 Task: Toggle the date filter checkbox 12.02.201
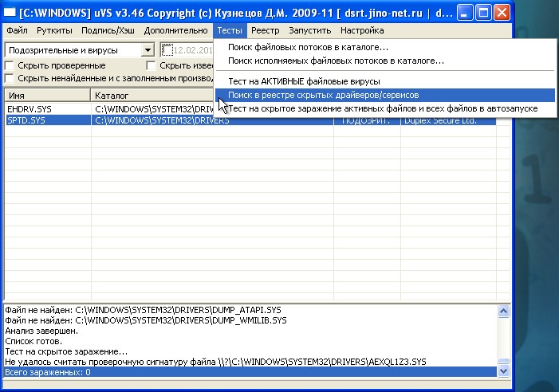click(167, 50)
